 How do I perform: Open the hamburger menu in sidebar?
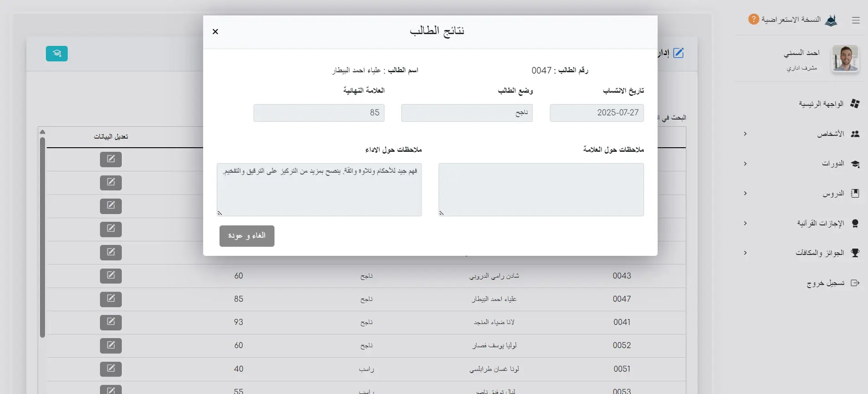(x=856, y=20)
